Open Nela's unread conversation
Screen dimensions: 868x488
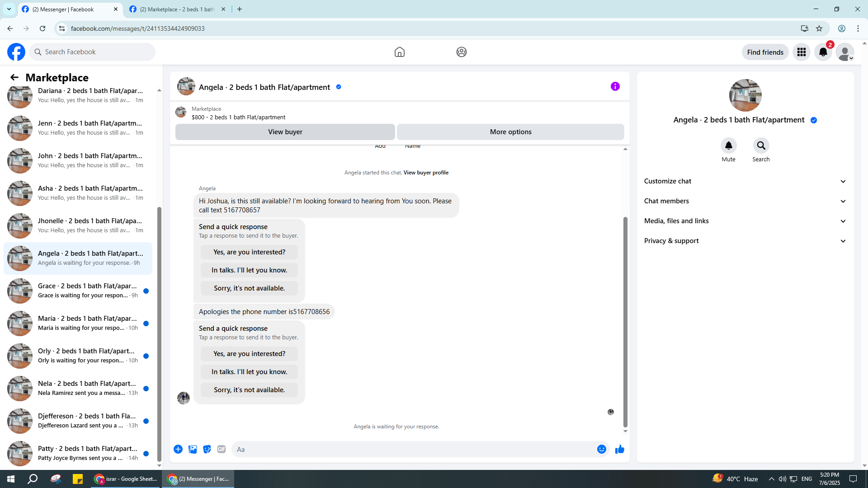(x=78, y=388)
